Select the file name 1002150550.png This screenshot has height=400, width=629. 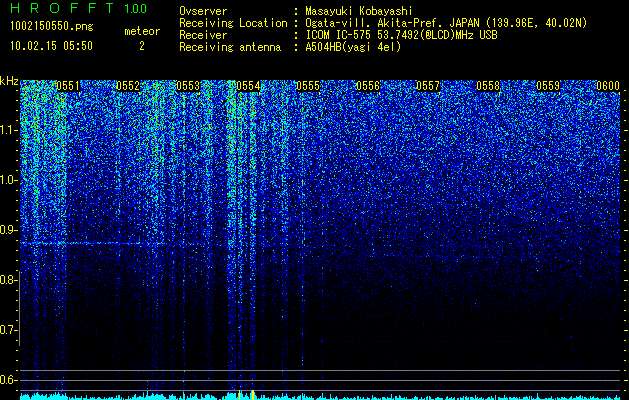point(52,26)
